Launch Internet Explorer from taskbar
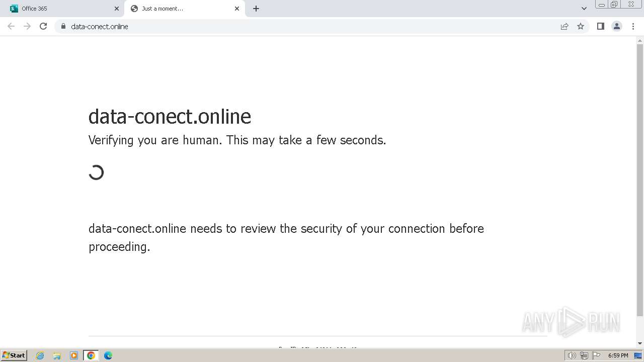Screen dimensions: 644x362 pos(40,355)
